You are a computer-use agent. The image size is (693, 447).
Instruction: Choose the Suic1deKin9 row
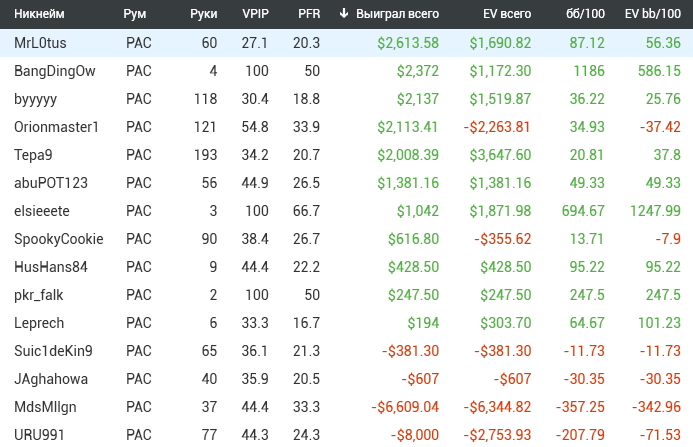click(346, 351)
